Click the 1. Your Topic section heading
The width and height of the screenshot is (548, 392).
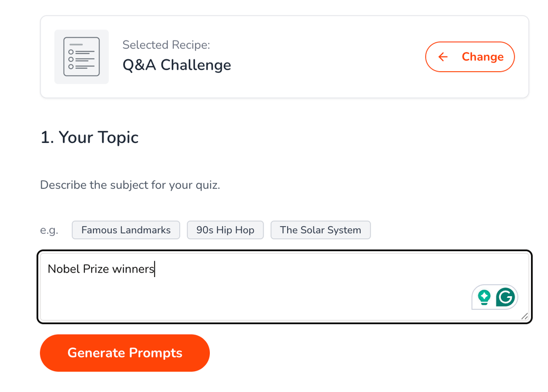point(89,137)
